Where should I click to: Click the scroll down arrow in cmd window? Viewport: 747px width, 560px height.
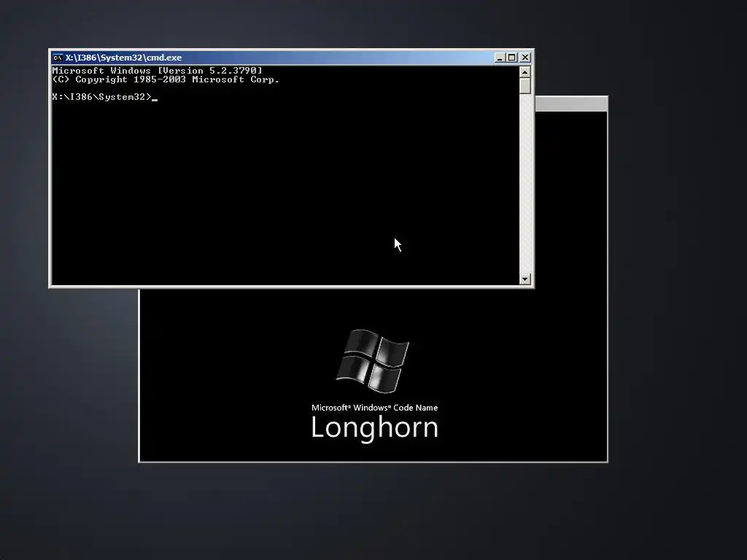click(525, 279)
